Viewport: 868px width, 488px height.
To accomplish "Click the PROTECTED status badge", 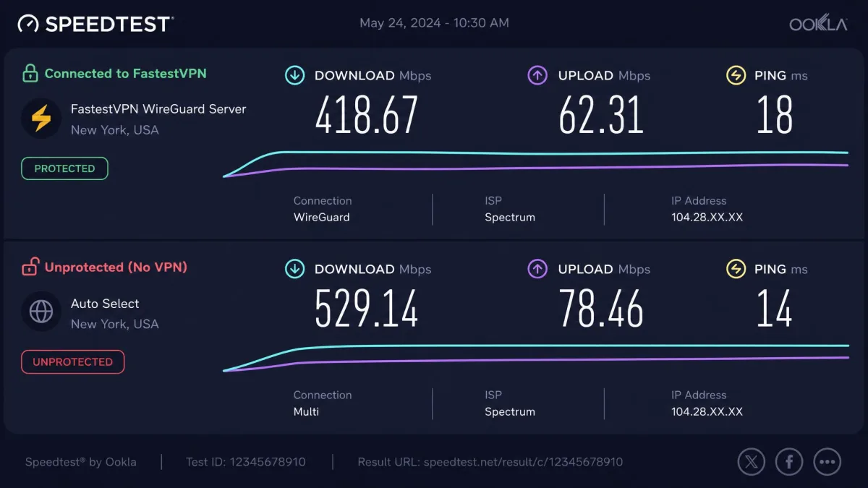I will pyautogui.click(x=65, y=168).
